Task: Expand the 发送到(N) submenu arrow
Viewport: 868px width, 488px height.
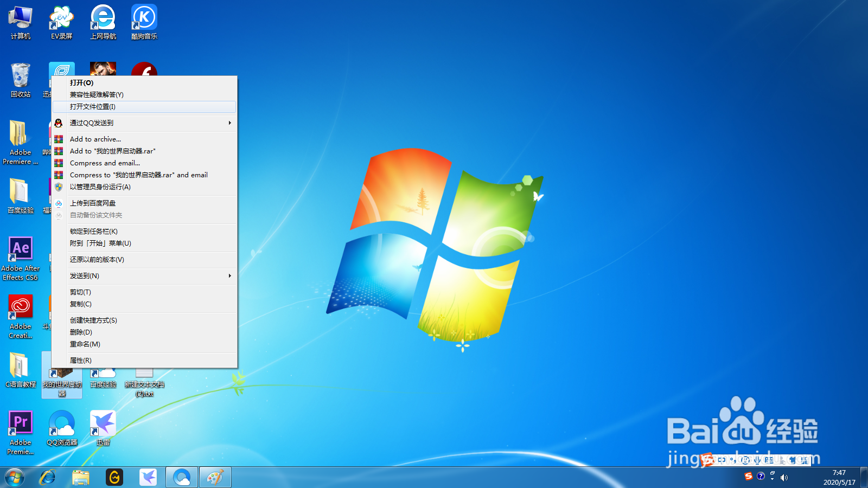Action: tap(230, 276)
